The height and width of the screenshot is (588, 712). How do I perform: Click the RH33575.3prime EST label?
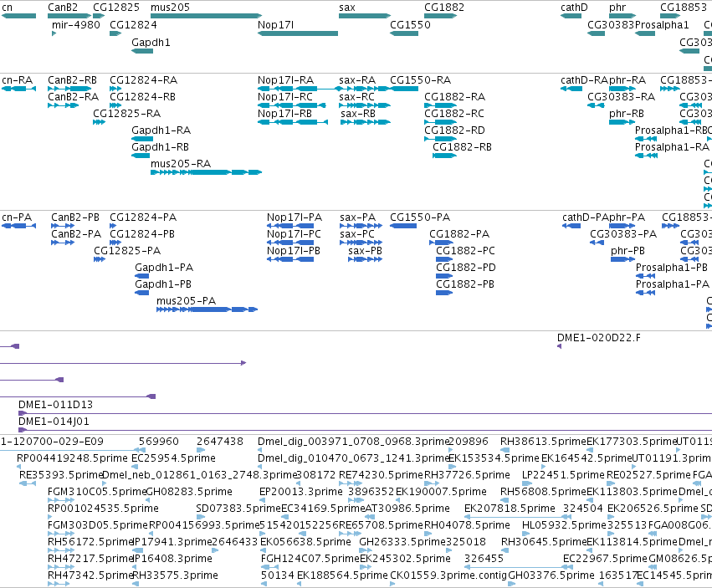tap(175, 575)
